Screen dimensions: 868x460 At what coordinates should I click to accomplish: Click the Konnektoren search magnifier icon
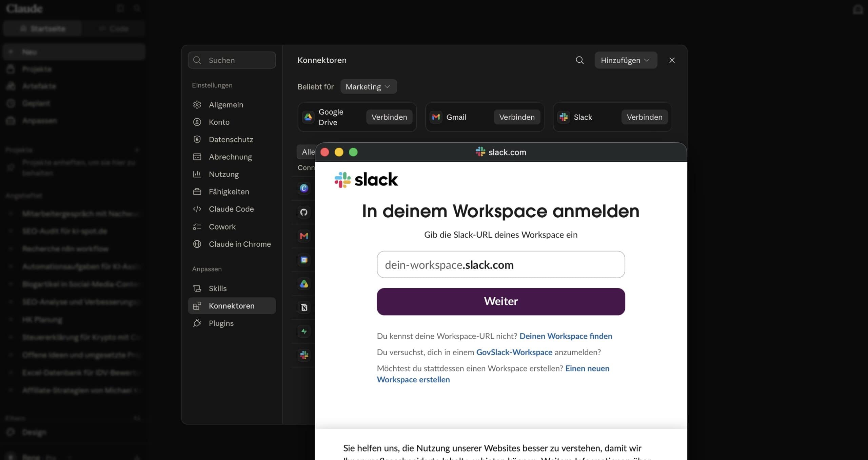(580, 60)
